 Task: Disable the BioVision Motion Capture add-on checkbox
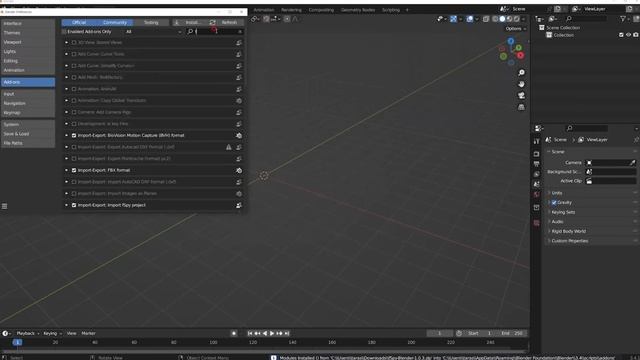[74, 135]
